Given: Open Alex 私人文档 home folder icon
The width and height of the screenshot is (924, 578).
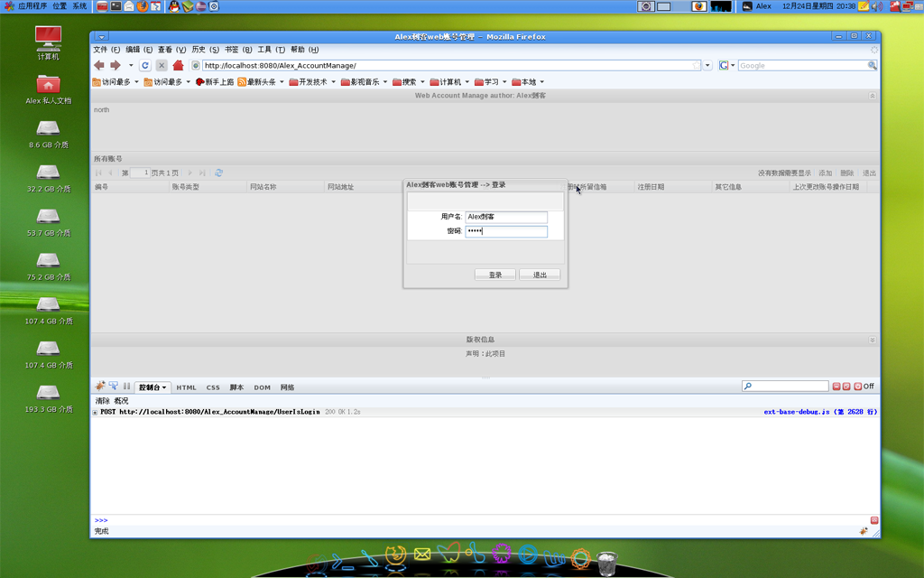Looking at the screenshot, I should 49,89.
